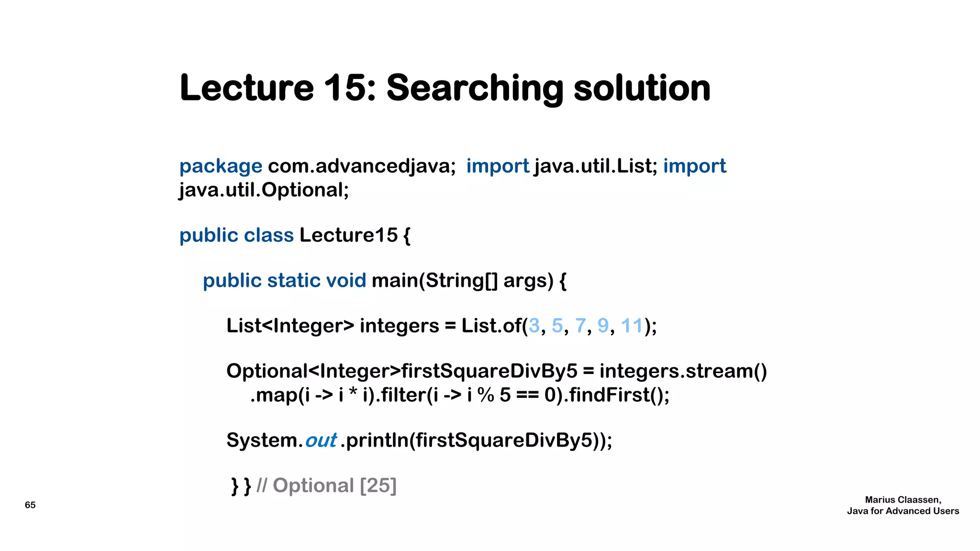Click the "public static void" keywords
The height and width of the screenshot is (551, 980).
pyautogui.click(x=284, y=281)
